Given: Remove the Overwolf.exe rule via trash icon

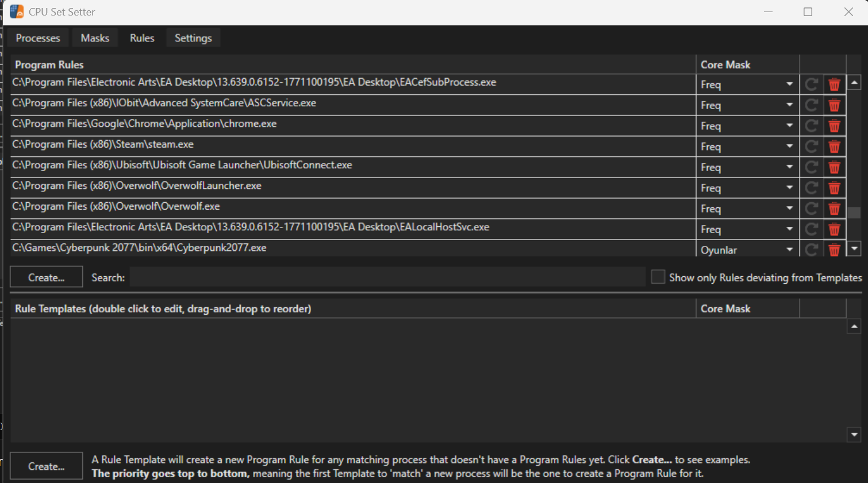Looking at the screenshot, I should click(834, 209).
